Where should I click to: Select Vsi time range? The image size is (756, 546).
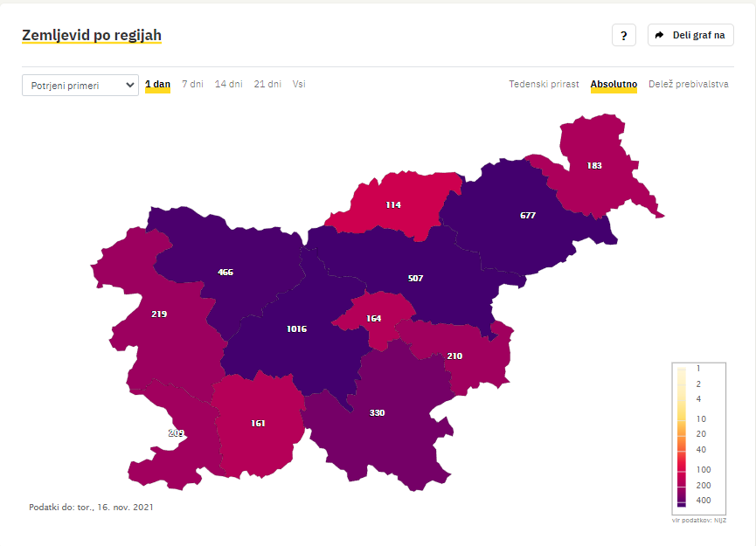pyautogui.click(x=299, y=85)
